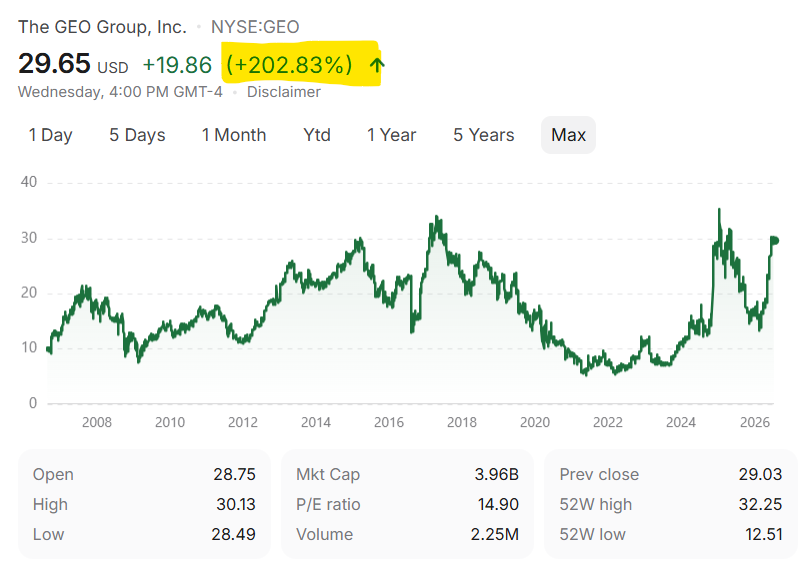Viewport: 811px width, 571px height.
Task: Click the green up arrow icon
Action: tap(377, 65)
